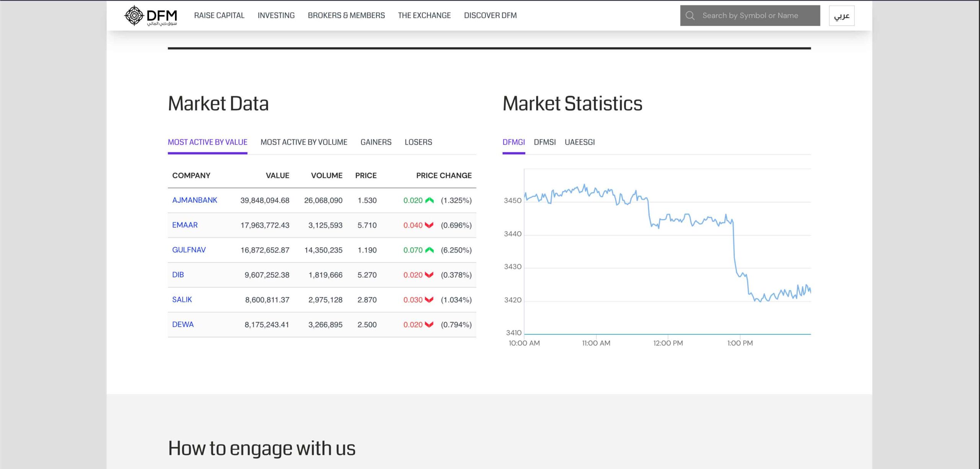This screenshot has height=469, width=980.
Task: Click the VALUE column header
Action: (x=278, y=176)
